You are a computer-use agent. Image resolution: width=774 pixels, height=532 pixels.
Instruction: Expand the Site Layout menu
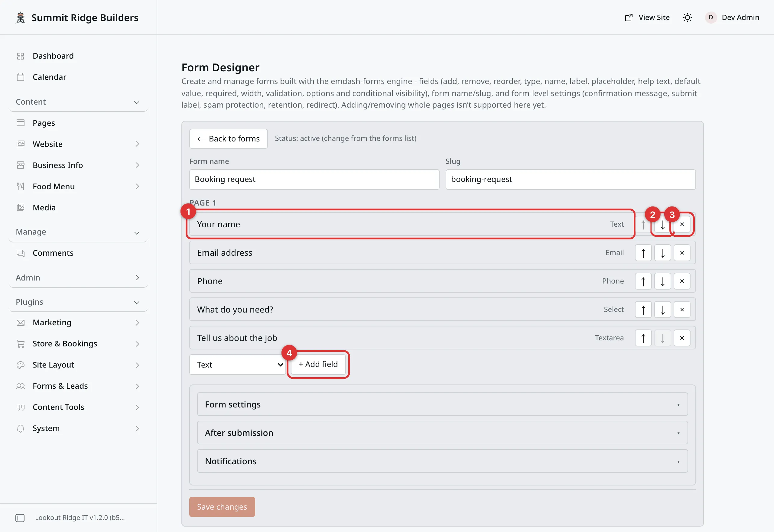(78, 365)
